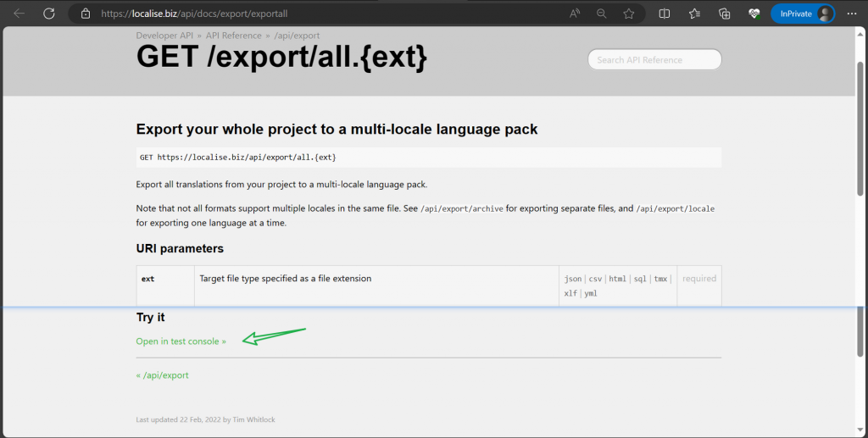Focus the Search API Reference field
This screenshot has width=868, height=438.
point(654,59)
